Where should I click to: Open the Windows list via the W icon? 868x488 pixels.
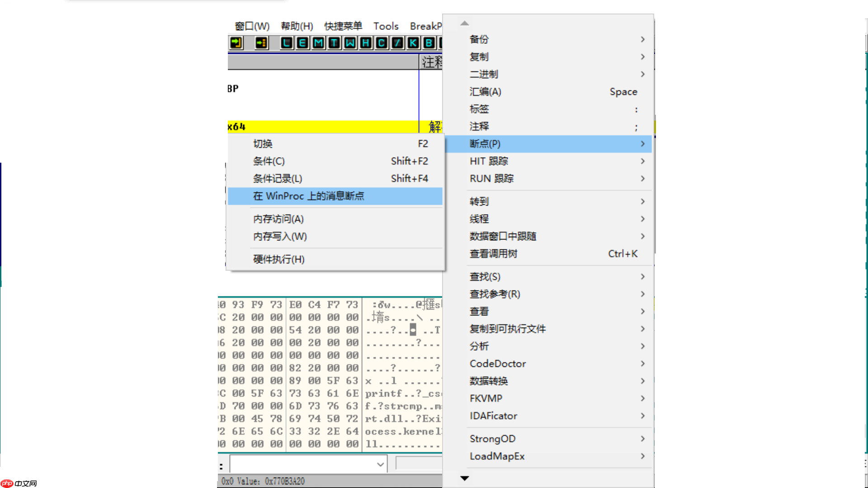pyautogui.click(x=349, y=42)
